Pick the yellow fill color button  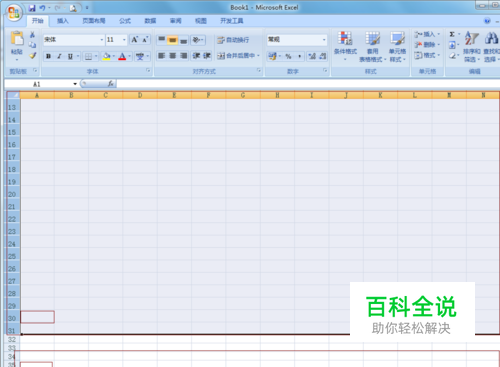106,56
